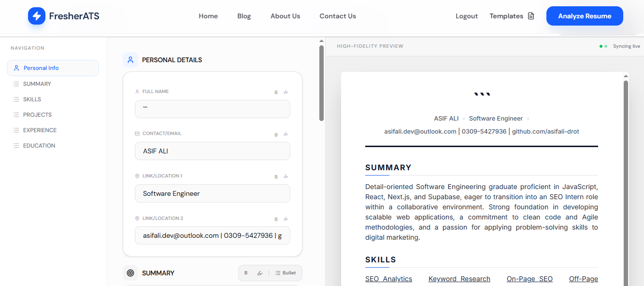Click the list icon beside SUMMARY in navigation
This screenshot has width=644, height=286.
tap(16, 84)
